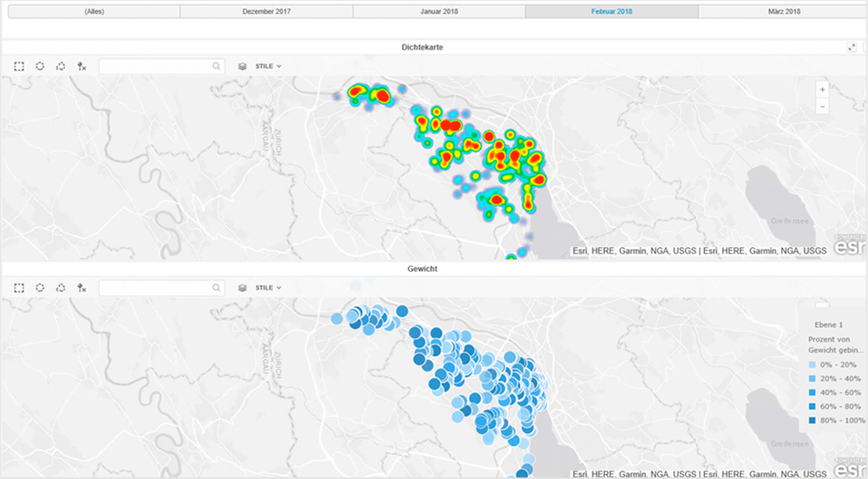Expand STILE dropdown in Dichtekarte toolbar
This screenshot has height=479, width=868.
pos(267,66)
